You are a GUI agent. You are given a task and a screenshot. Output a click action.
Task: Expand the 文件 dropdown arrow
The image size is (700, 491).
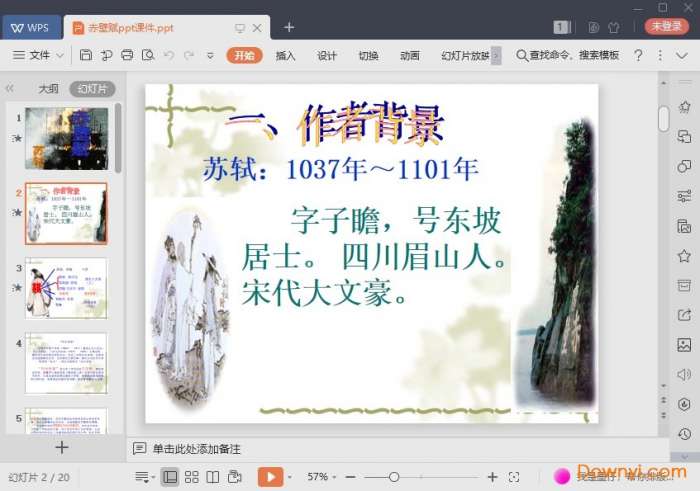pyautogui.click(x=60, y=55)
